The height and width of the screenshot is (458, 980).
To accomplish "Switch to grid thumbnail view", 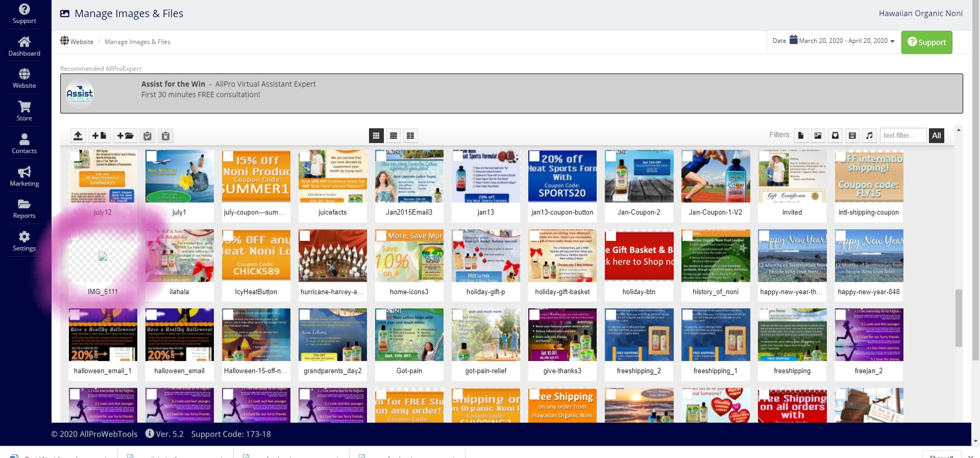I will click(x=376, y=136).
